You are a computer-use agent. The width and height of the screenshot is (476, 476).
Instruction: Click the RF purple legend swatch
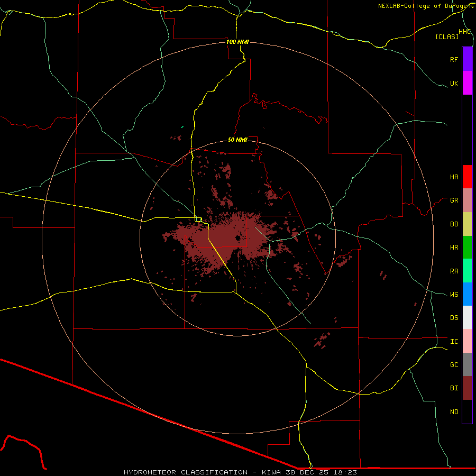[467, 59]
